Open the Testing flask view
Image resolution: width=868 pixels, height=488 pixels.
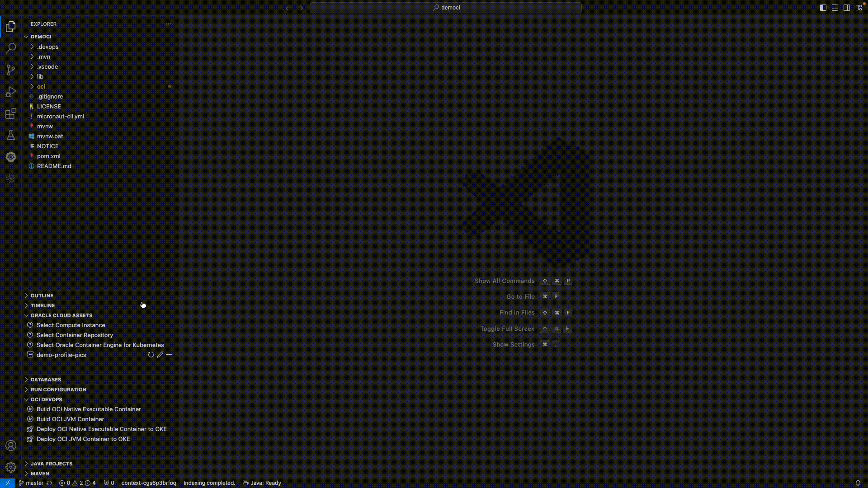(x=11, y=135)
